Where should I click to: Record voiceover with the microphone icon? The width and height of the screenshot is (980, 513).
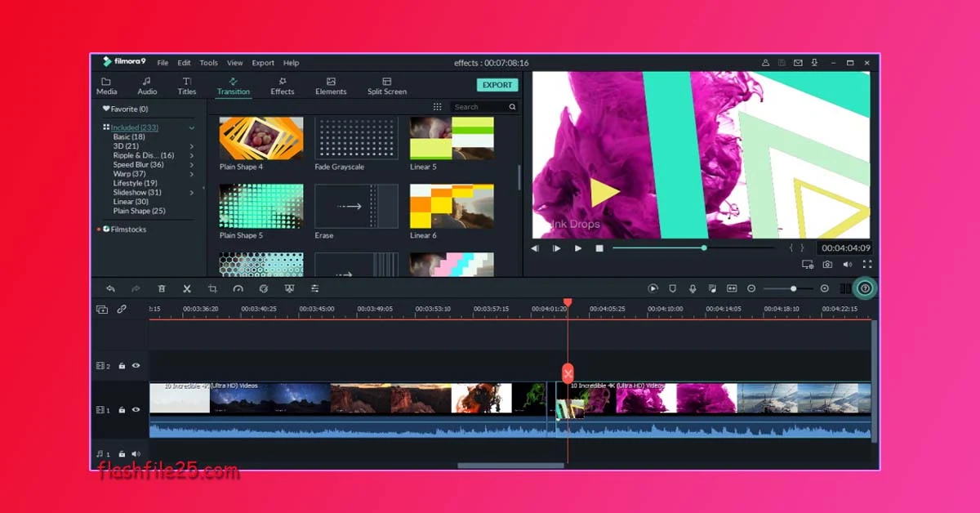point(693,288)
